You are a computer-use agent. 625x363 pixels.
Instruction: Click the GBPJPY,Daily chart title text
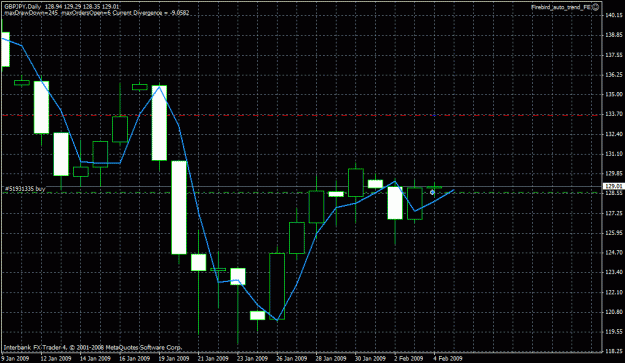(23, 7)
